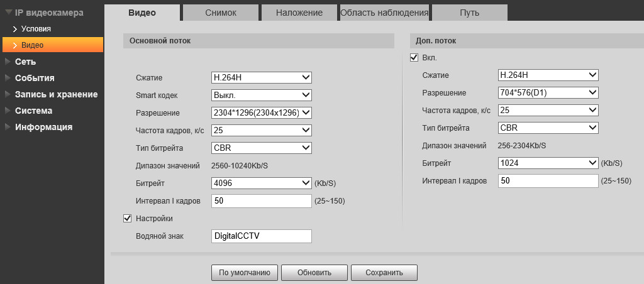Open main stream Сжатие dropdown

coord(262,77)
